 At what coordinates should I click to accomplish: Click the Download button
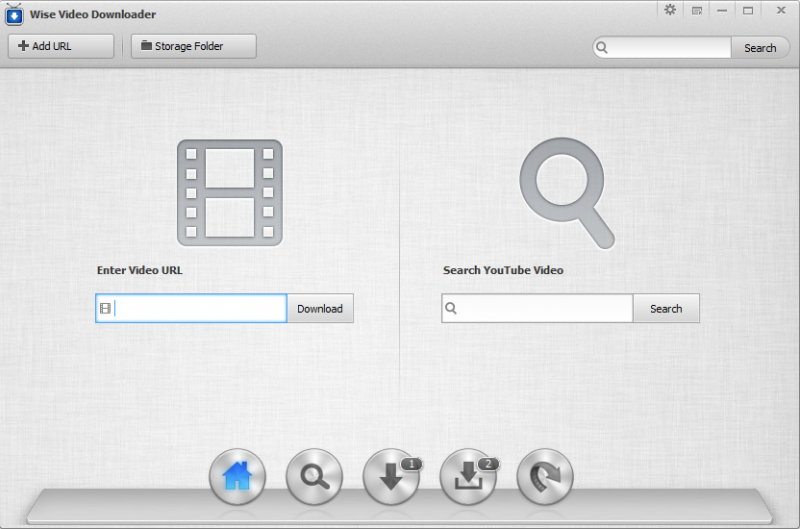point(320,309)
